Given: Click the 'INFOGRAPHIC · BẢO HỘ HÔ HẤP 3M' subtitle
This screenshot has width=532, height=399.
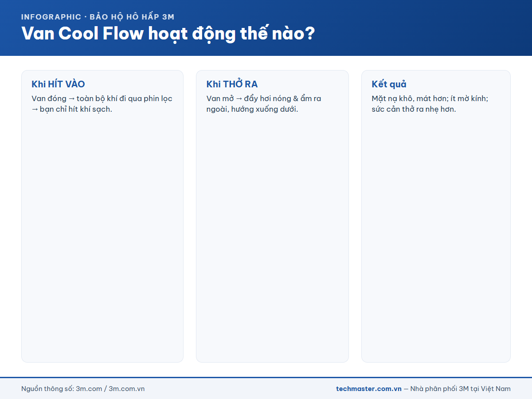Looking at the screenshot, I should (x=98, y=17).
